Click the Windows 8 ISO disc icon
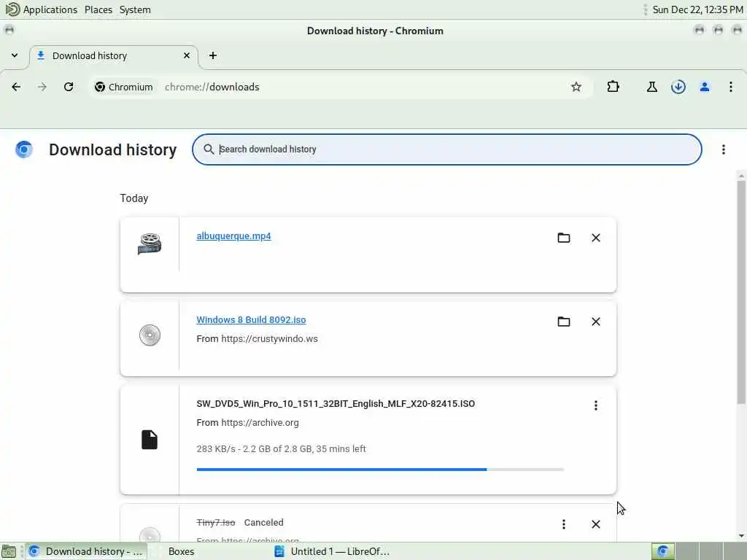Screen dimensions: 747x560 click(150, 335)
